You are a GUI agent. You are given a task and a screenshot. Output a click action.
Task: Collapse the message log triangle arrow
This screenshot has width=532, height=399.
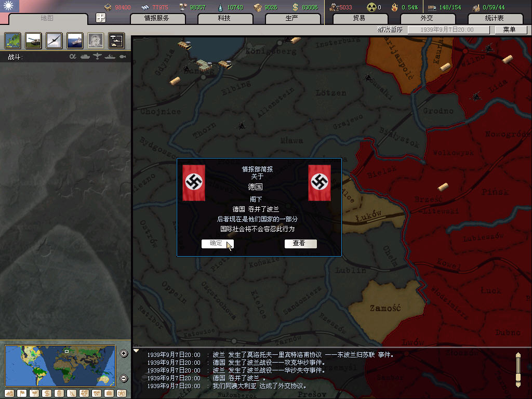pyautogui.click(x=136, y=351)
